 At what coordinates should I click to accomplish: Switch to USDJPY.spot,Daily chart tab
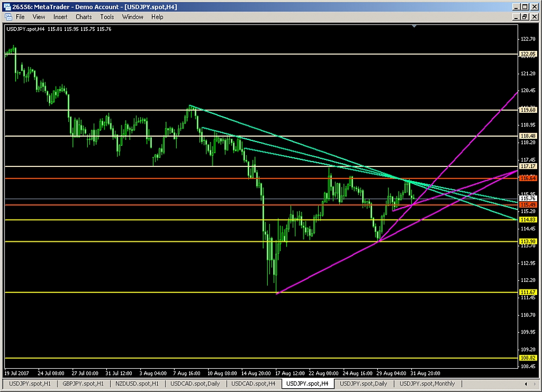363,383
